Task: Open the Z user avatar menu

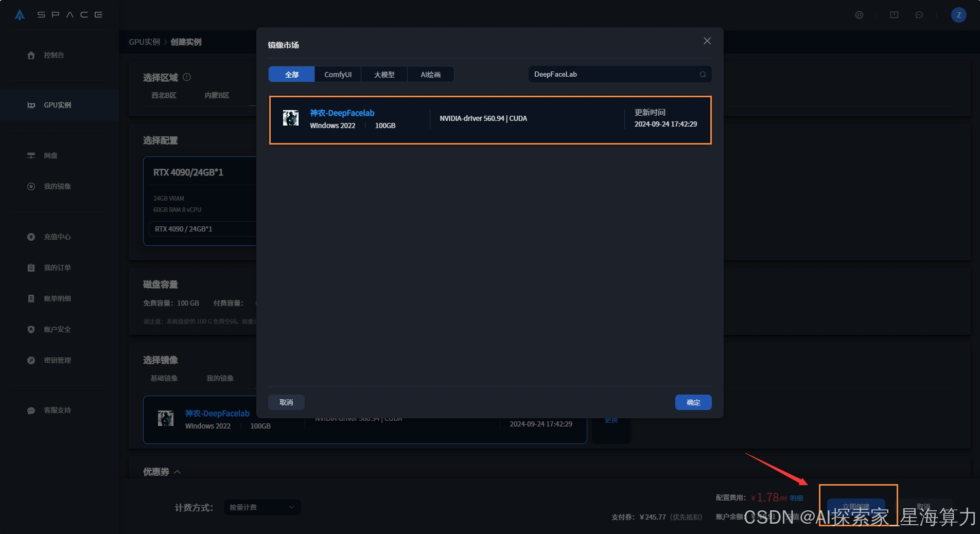Action: [x=958, y=15]
